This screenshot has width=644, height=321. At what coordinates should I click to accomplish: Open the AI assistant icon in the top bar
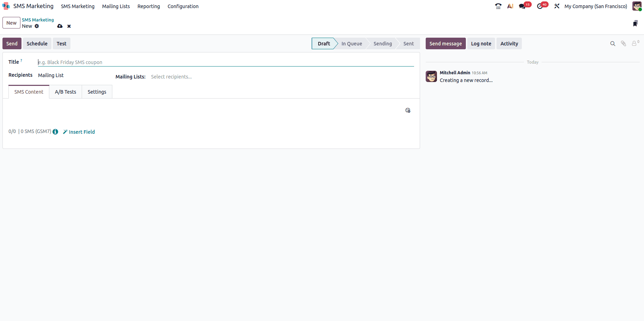coord(510,6)
